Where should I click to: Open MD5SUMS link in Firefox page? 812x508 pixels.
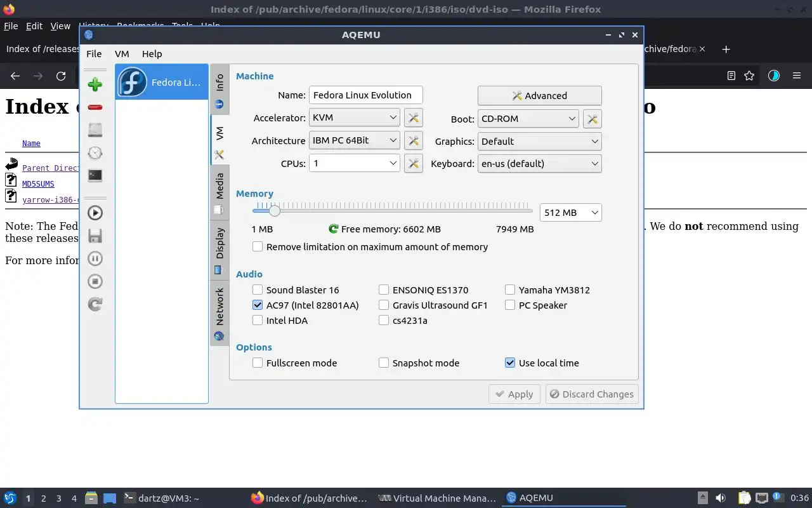(x=38, y=184)
